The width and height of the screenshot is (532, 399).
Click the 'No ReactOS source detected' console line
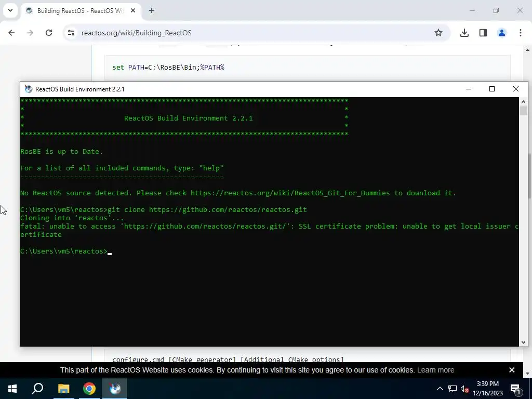coord(238,193)
